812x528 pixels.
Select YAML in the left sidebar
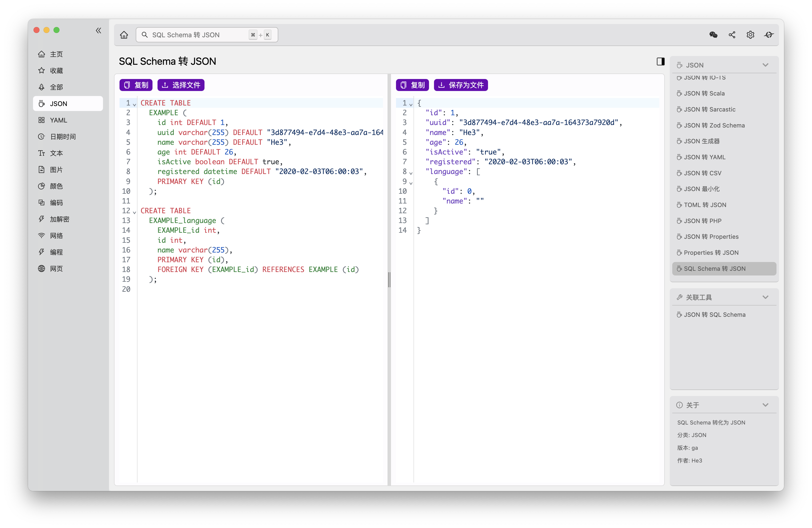tap(58, 120)
